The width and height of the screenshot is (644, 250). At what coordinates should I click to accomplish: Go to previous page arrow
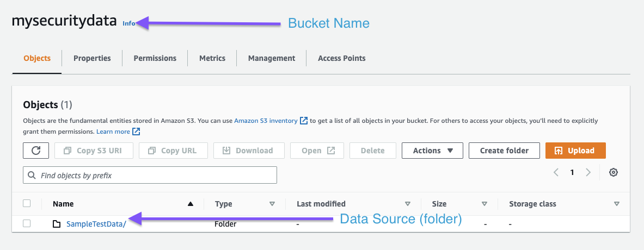556,172
